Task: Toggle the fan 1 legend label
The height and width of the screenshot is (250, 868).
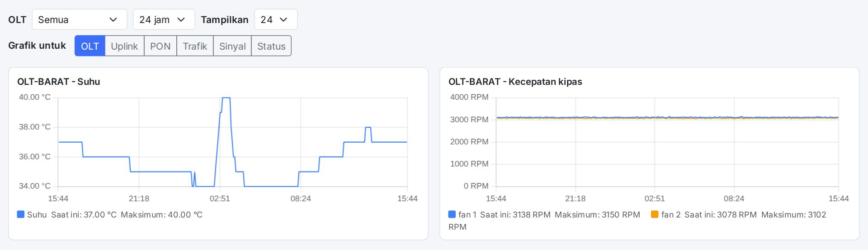Action: point(467,215)
